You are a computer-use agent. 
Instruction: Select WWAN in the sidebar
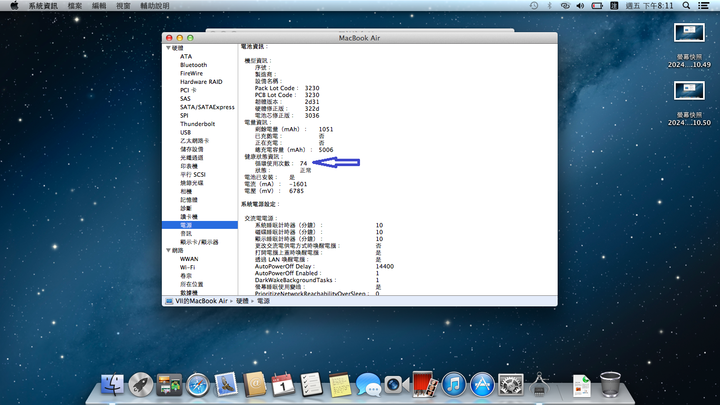189,259
